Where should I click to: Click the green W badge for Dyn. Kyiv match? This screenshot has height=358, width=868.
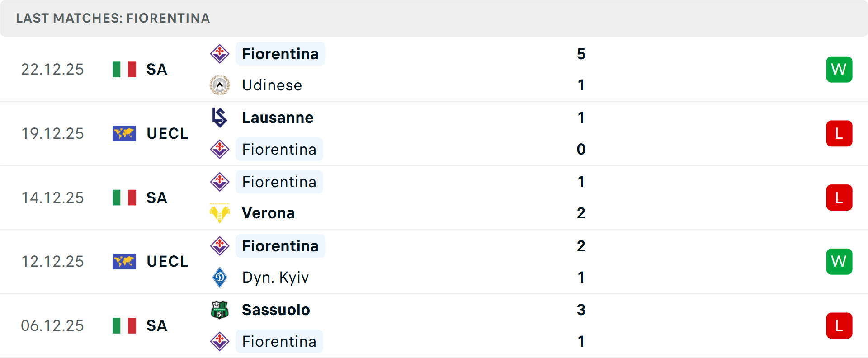click(839, 261)
